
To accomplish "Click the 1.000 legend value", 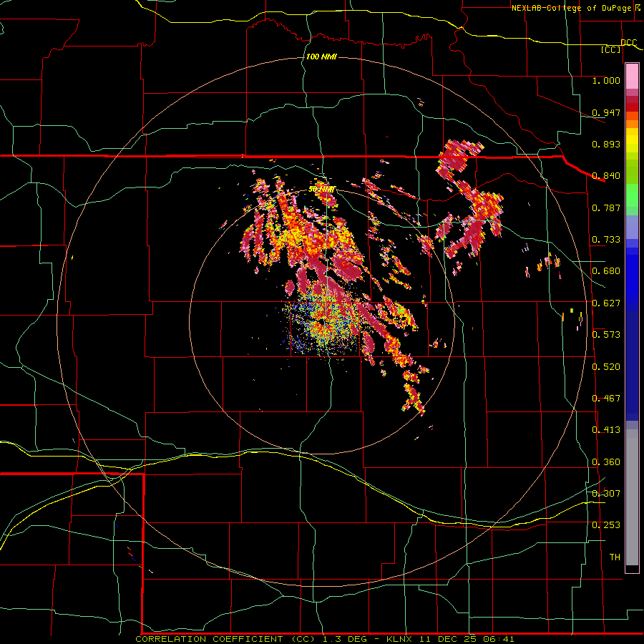I will click(606, 80).
